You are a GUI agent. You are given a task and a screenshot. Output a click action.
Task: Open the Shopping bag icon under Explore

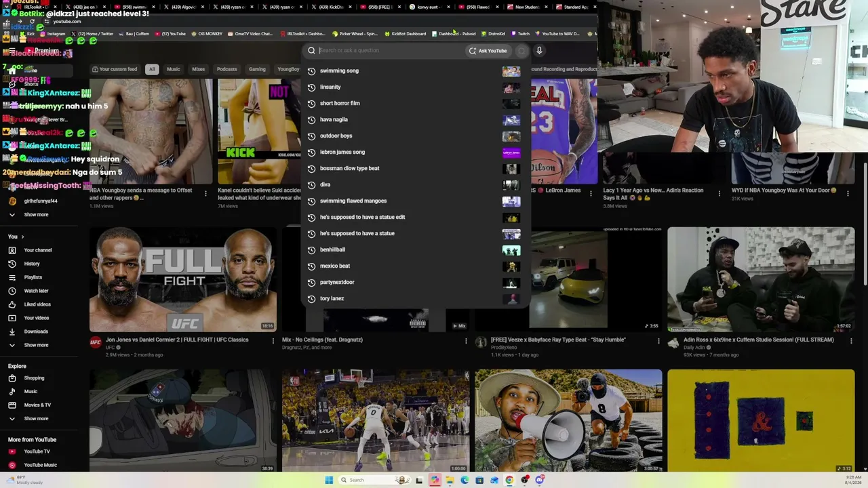[x=12, y=378]
